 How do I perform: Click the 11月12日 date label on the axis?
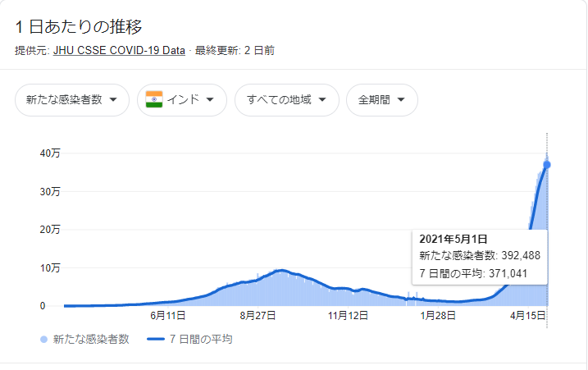point(348,316)
